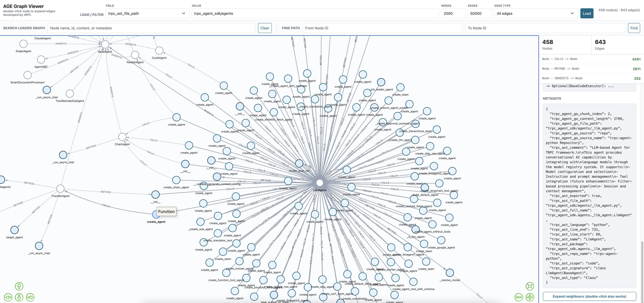This screenshot has height=303, width=644.
Task: Select the create_translator_tool node
Action: [218, 233]
